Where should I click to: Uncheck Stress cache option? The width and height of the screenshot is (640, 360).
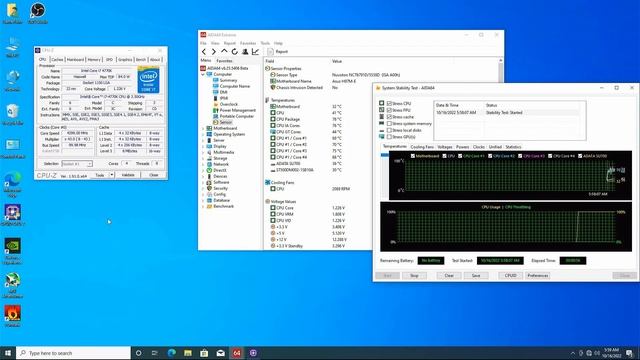tap(389, 117)
